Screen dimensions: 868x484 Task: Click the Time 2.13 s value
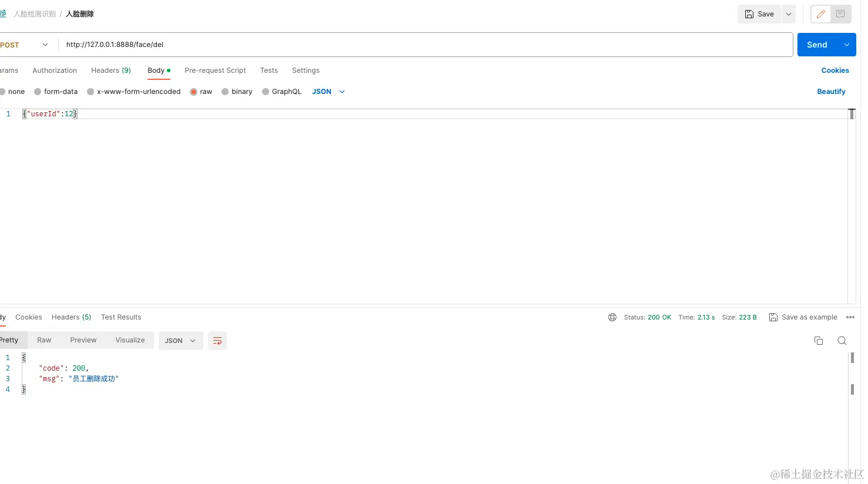(x=706, y=317)
